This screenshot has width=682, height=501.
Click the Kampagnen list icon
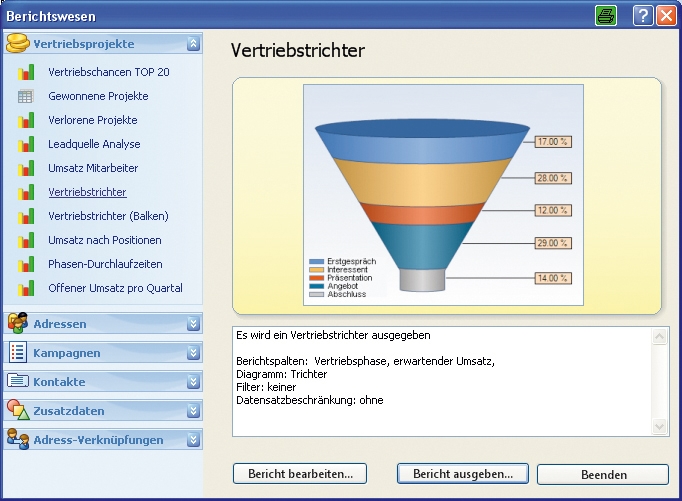click(17, 352)
